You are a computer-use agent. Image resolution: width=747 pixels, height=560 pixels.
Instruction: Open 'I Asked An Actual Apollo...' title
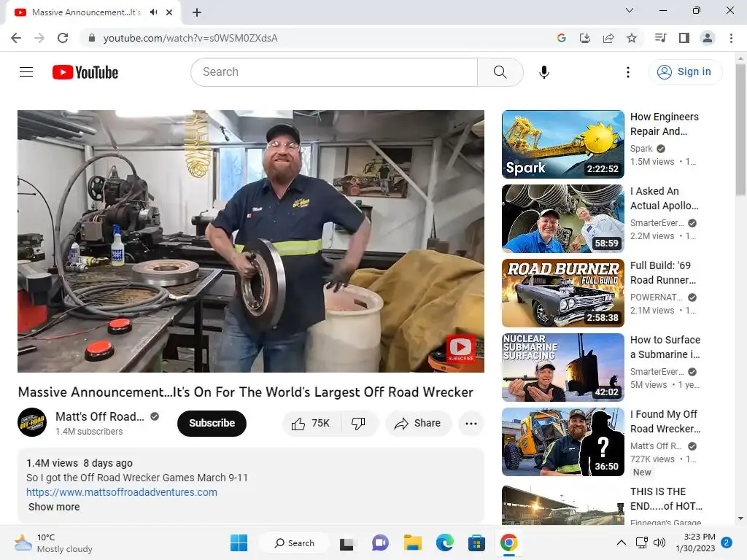click(664, 198)
